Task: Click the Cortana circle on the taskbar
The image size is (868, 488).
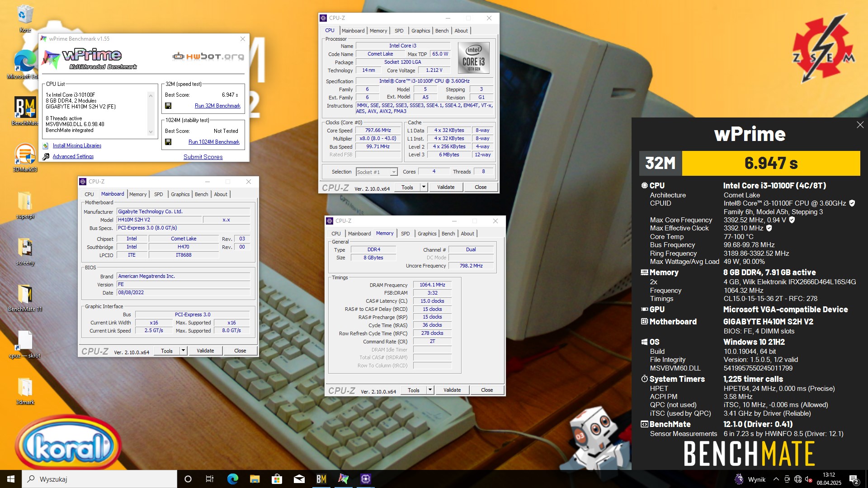Action: (x=188, y=479)
